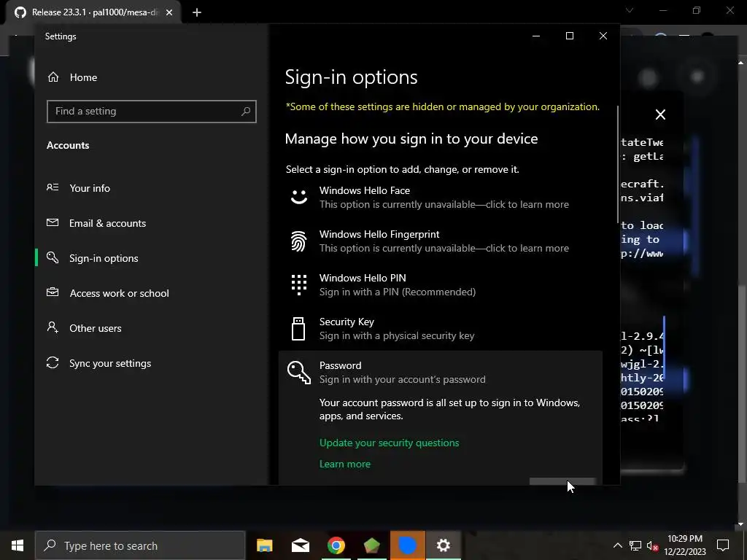This screenshot has width=747, height=560.
Task: Expand Windows Hello Face option
Action: coord(440,197)
